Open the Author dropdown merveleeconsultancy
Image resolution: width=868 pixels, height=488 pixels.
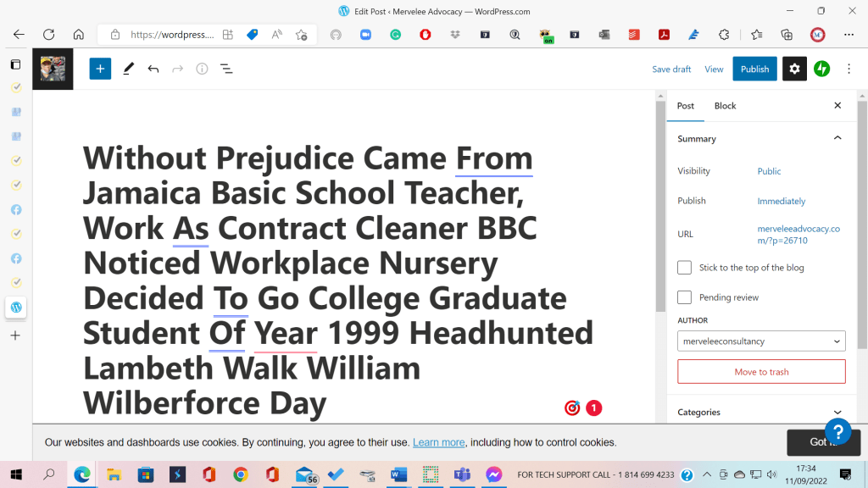[x=761, y=341]
